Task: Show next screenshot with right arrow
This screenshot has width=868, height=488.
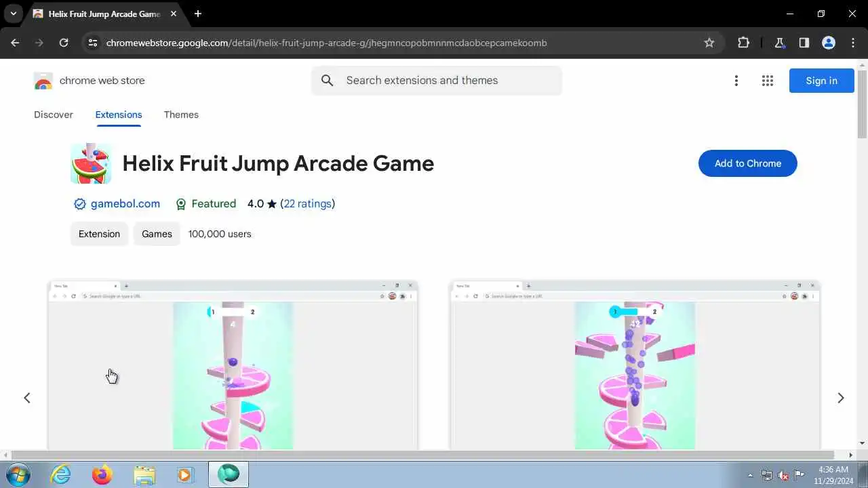Action: point(840,398)
